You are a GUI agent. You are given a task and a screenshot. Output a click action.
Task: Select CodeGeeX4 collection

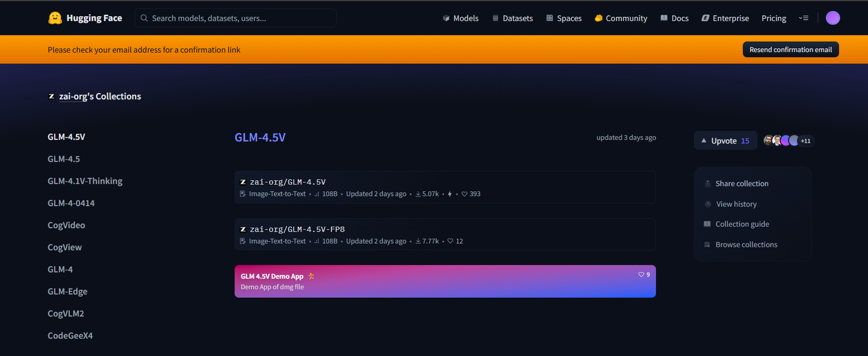(x=70, y=335)
